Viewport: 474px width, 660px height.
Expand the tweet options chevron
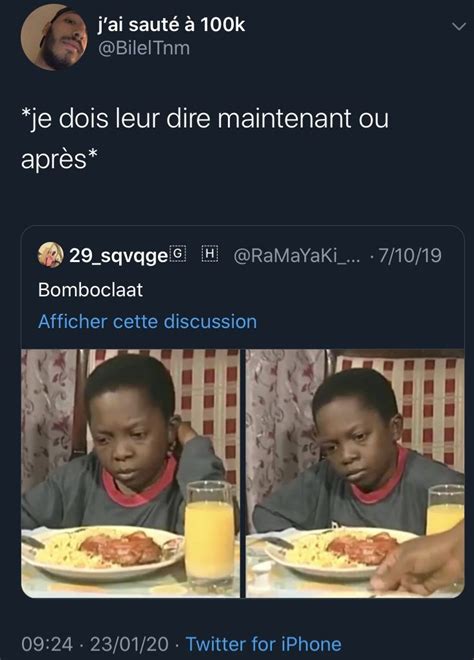pyautogui.click(x=458, y=27)
